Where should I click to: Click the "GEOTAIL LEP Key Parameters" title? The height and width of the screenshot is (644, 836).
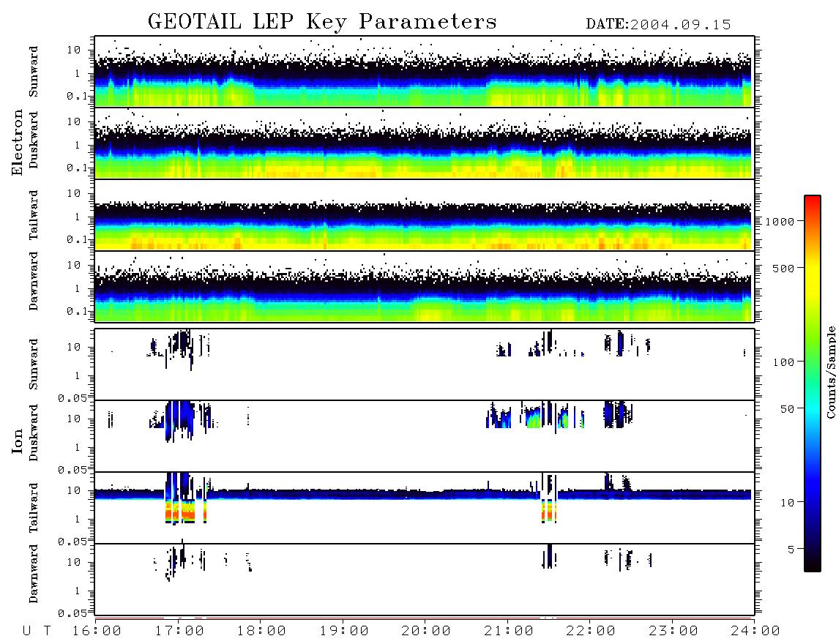point(322,22)
